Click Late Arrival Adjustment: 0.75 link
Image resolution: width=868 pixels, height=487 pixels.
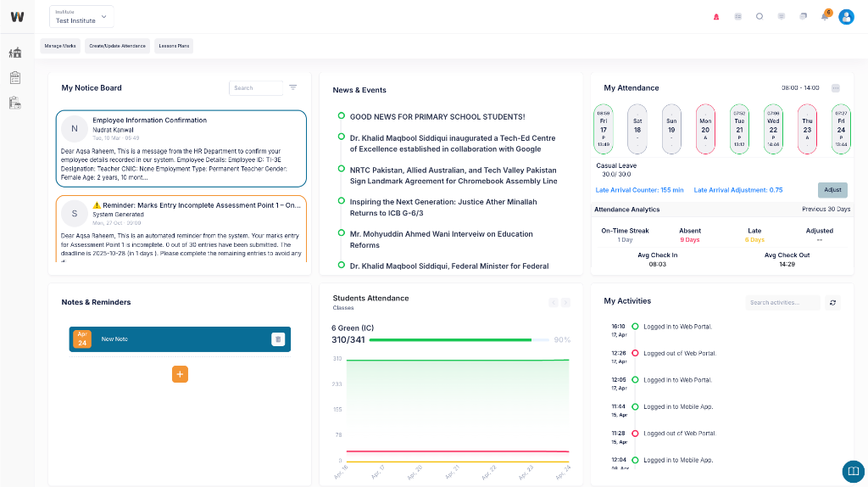click(x=738, y=190)
